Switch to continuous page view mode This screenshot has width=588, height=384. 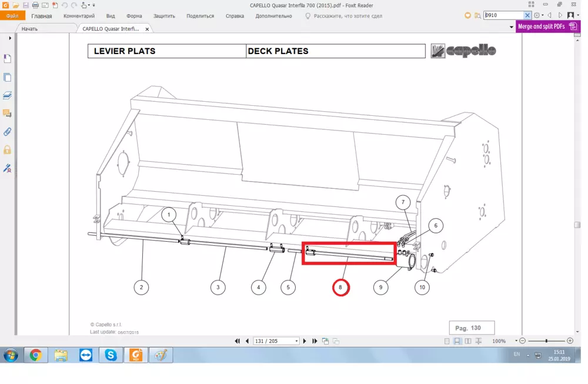[x=457, y=341]
